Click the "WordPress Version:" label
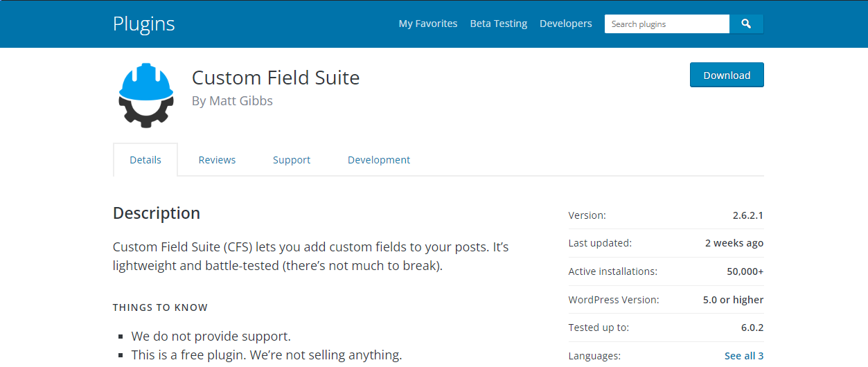868x367 pixels. pyautogui.click(x=614, y=300)
